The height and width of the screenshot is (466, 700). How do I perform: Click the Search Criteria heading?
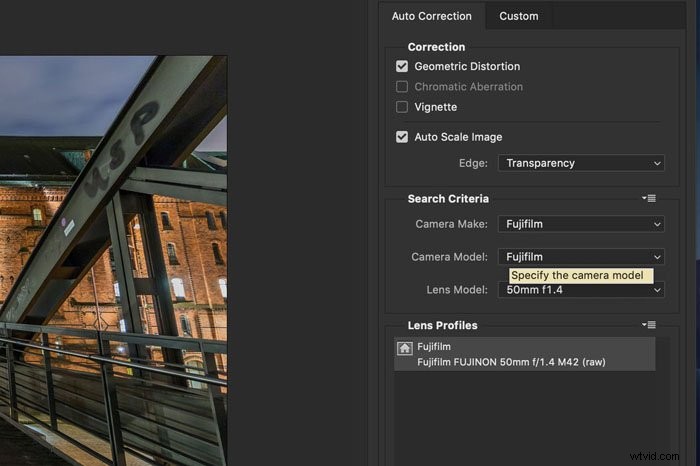[448, 199]
